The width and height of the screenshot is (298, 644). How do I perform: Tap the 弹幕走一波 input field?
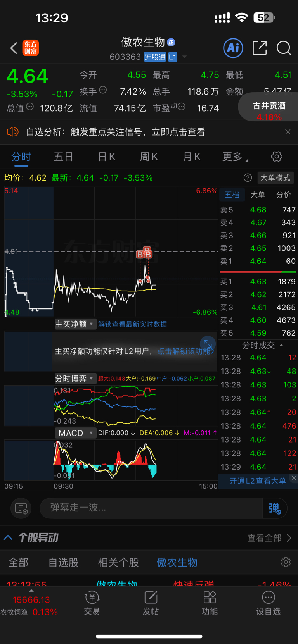151,508
